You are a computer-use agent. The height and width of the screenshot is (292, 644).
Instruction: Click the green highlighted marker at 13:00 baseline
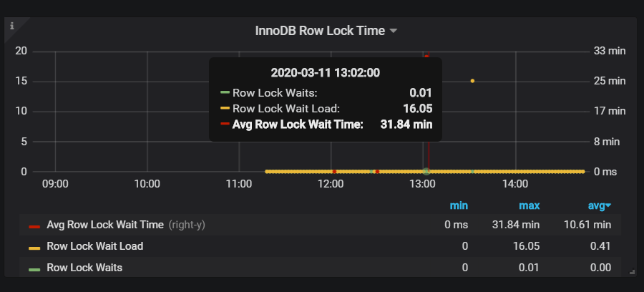tap(426, 172)
